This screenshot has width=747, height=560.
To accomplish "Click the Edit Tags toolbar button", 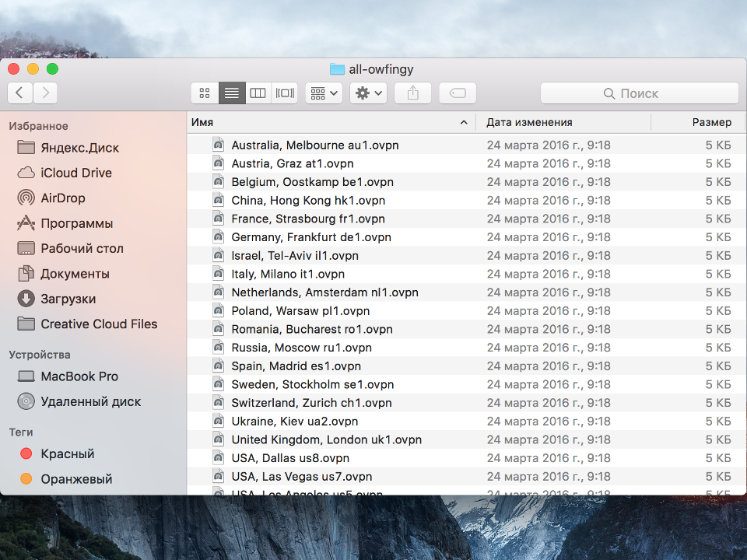I will coord(458,93).
